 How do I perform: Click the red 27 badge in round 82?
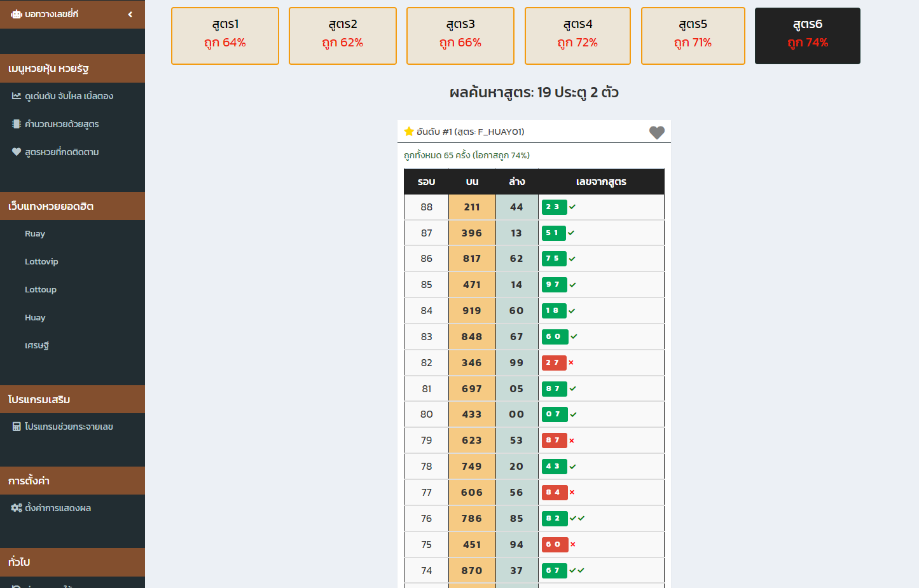pos(554,363)
